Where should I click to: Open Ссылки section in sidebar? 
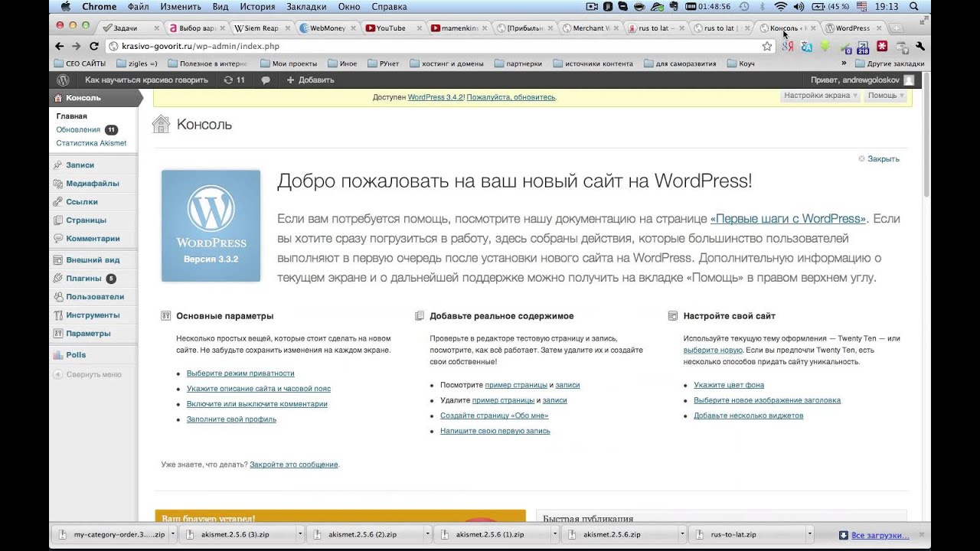click(93, 201)
